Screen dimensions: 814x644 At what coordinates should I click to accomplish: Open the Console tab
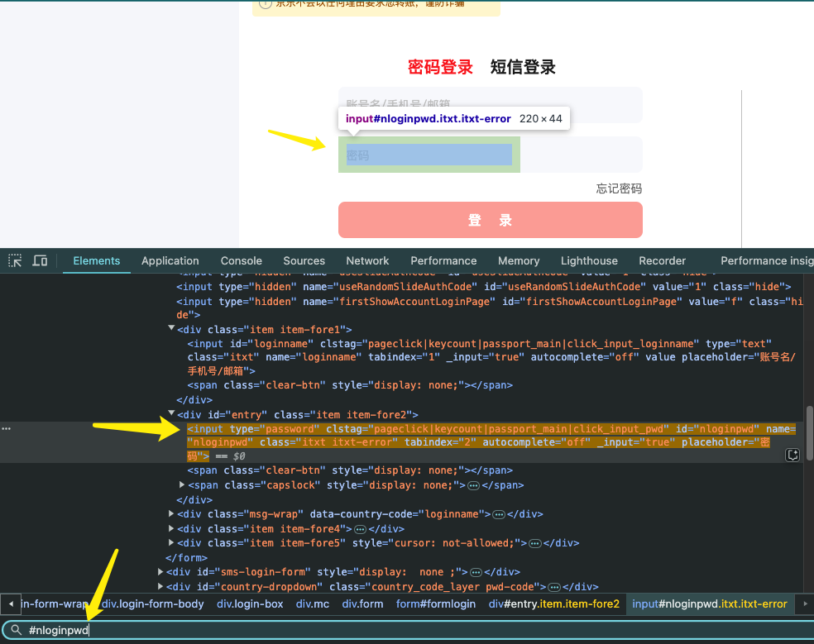pyautogui.click(x=241, y=260)
